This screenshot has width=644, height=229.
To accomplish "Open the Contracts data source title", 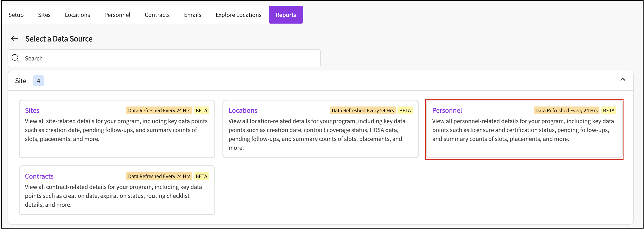I will [x=39, y=176].
